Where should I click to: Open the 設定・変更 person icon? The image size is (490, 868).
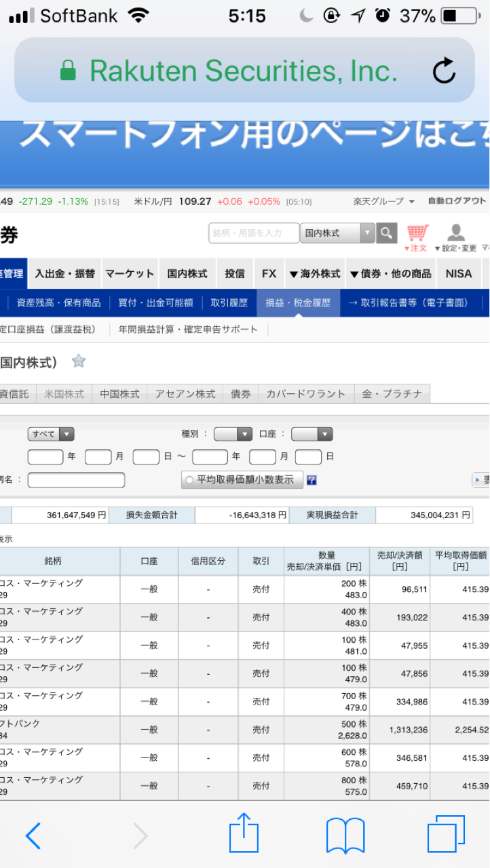(x=456, y=238)
